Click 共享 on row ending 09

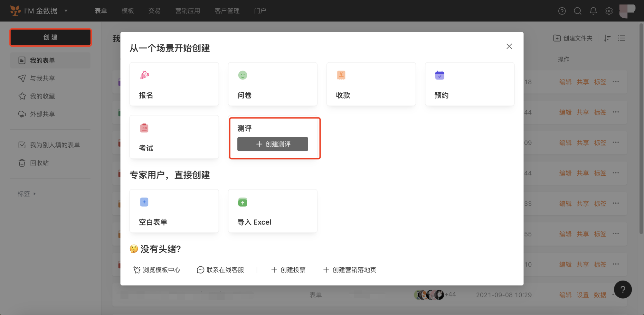(583, 143)
